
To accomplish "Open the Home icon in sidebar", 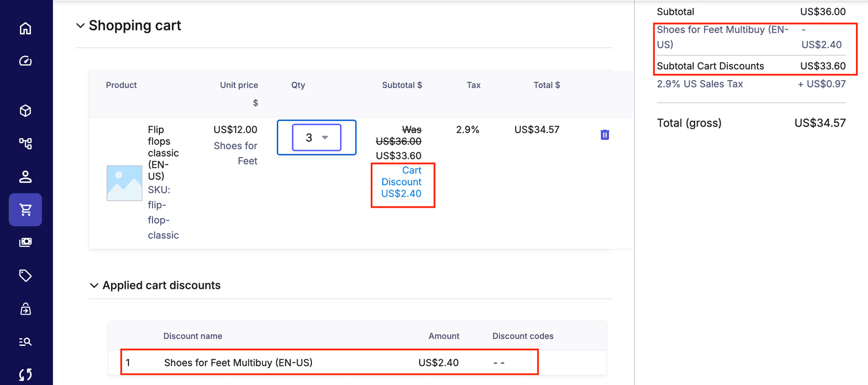I will tap(25, 29).
